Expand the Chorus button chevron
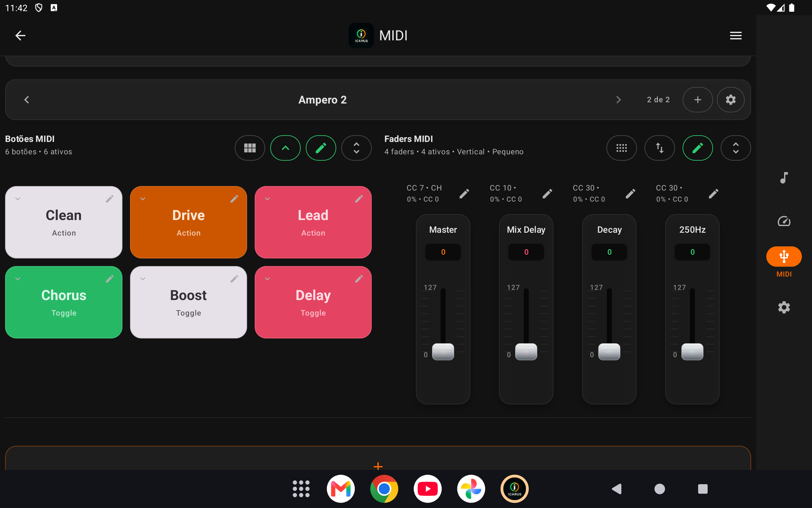Image resolution: width=812 pixels, height=508 pixels. point(18,279)
